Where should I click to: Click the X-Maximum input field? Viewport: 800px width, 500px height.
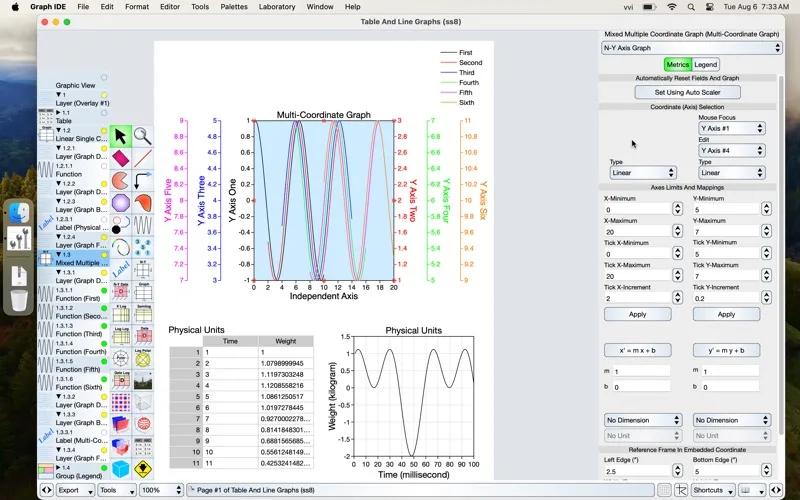636,231
